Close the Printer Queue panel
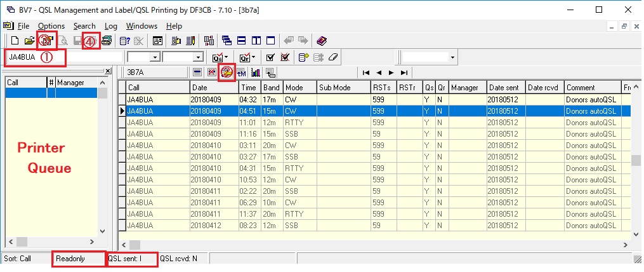Screen dimensions: 644x272 pyautogui.click(x=108, y=71)
